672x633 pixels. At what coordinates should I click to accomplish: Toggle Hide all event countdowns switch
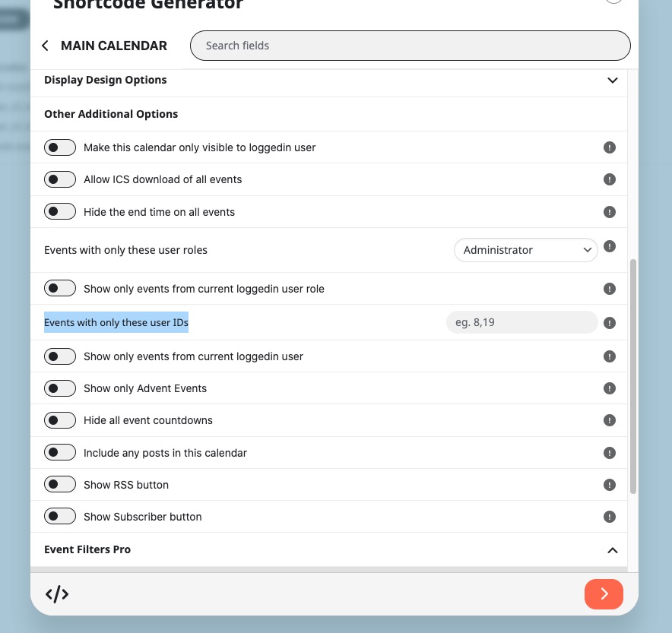pyautogui.click(x=60, y=420)
